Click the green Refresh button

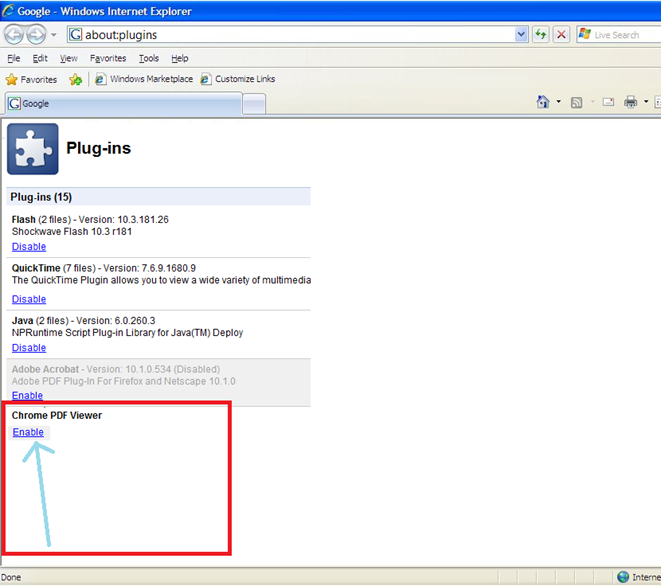(x=540, y=35)
